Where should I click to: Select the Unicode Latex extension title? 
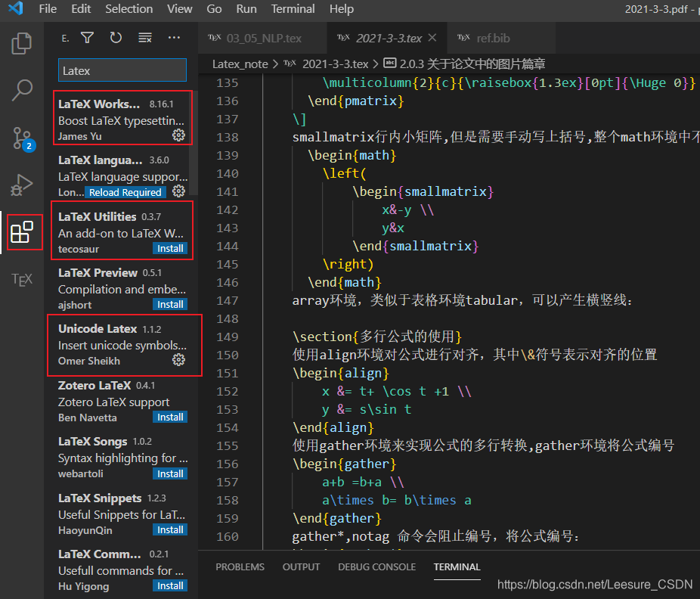(98, 329)
